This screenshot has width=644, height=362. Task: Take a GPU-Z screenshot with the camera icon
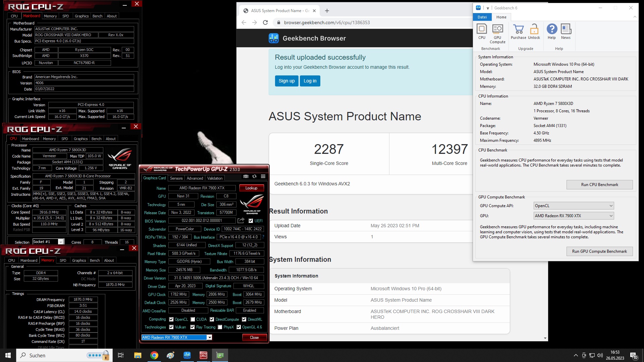click(246, 177)
